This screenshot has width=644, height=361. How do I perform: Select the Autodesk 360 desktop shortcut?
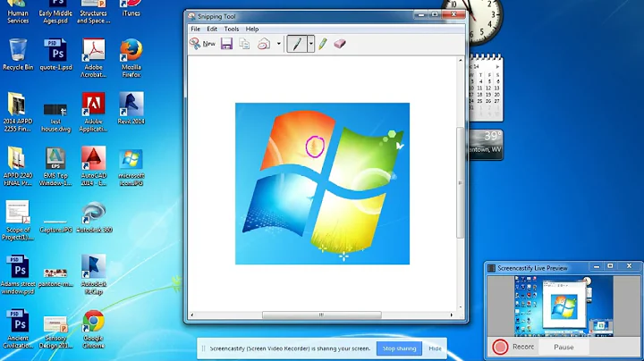tap(94, 217)
